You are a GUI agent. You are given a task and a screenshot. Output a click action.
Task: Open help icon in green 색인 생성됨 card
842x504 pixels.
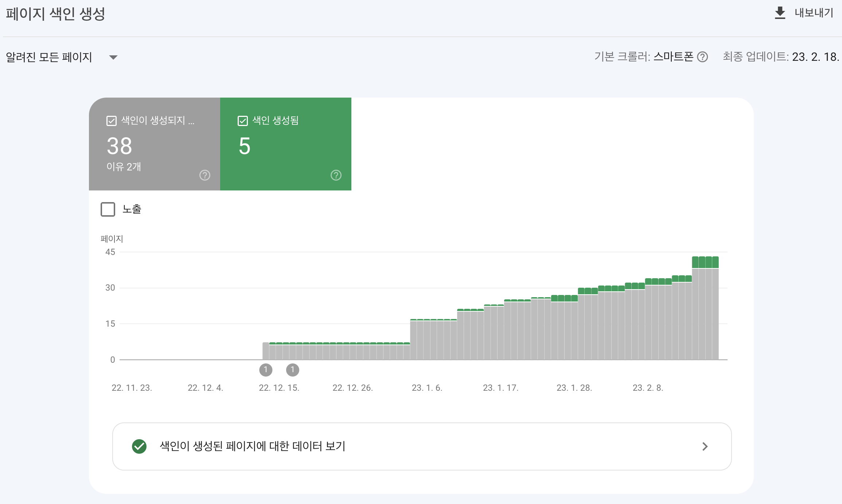coord(336,175)
